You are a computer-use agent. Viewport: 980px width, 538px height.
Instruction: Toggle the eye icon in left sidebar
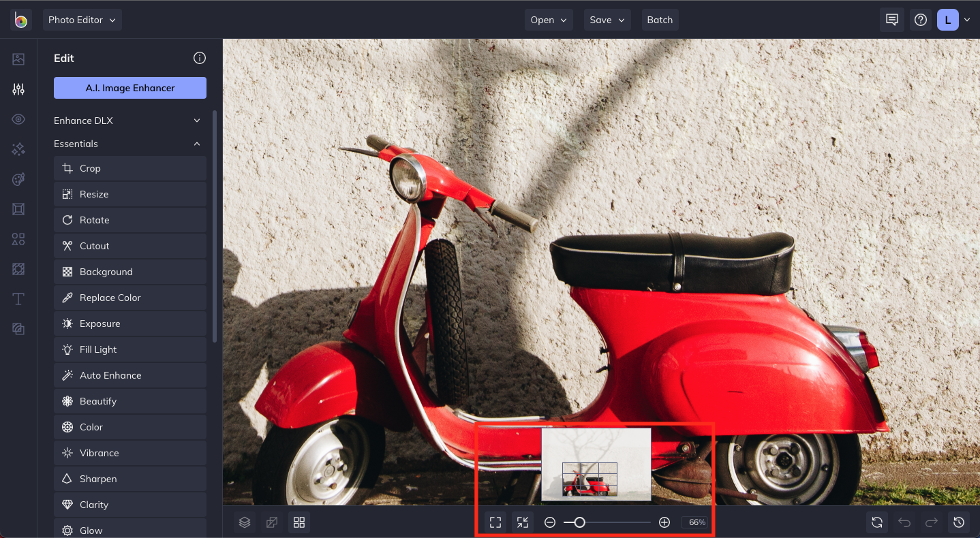click(18, 119)
